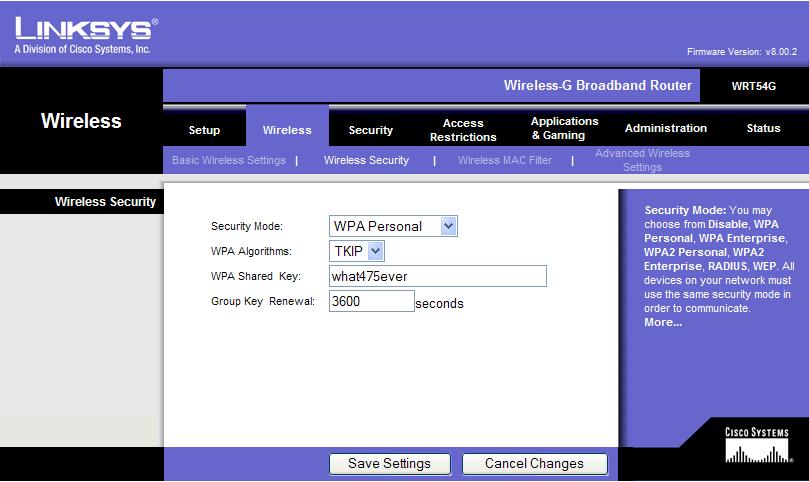Select the Wireless Security subtab
Image resolution: width=809 pixels, height=482 pixels.
coord(366,160)
